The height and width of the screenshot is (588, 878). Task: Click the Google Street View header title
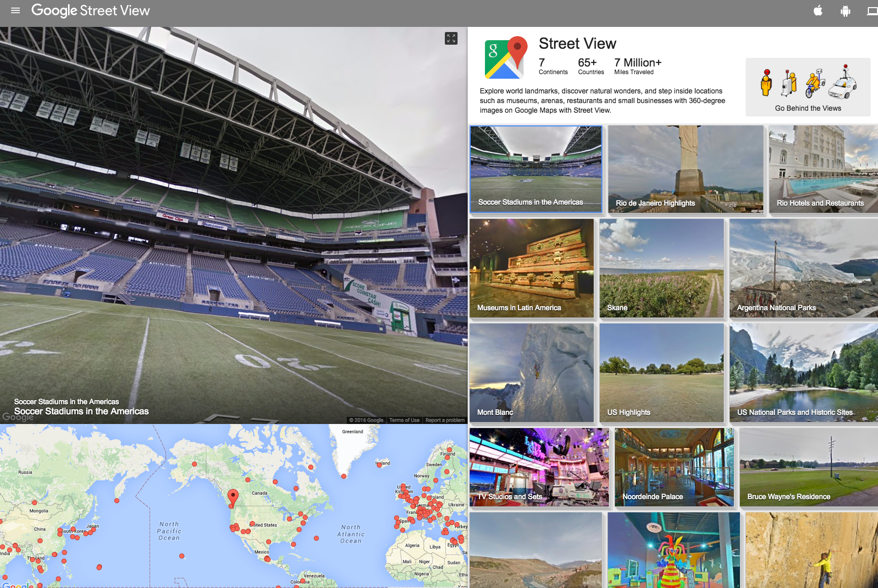tap(90, 11)
